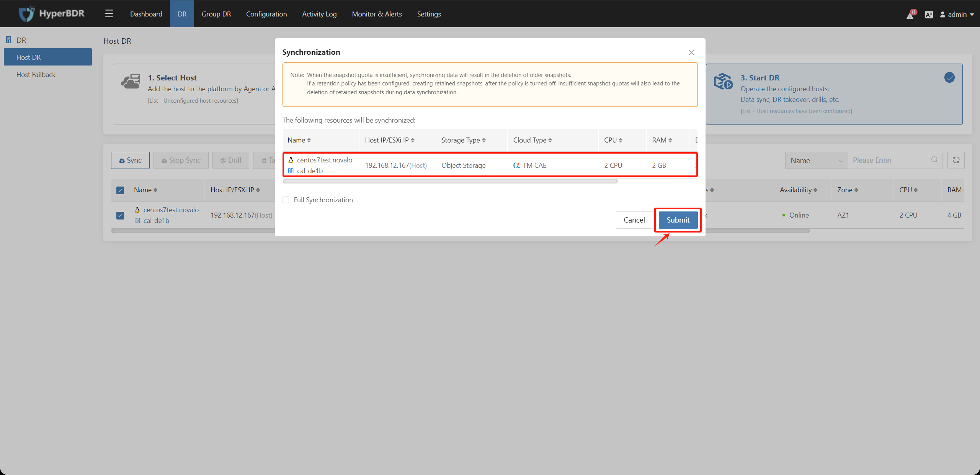Open the Name search filter dropdown
This screenshot has height=475, width=980.
coord(817,161)
